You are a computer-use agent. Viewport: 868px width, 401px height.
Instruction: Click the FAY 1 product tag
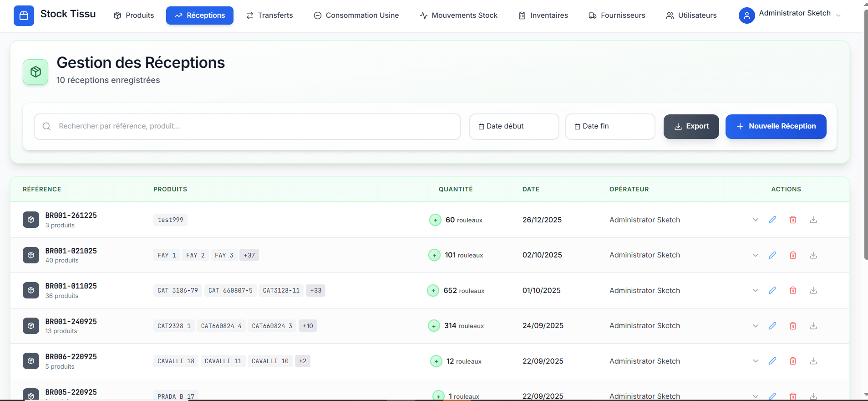point(167,255)
